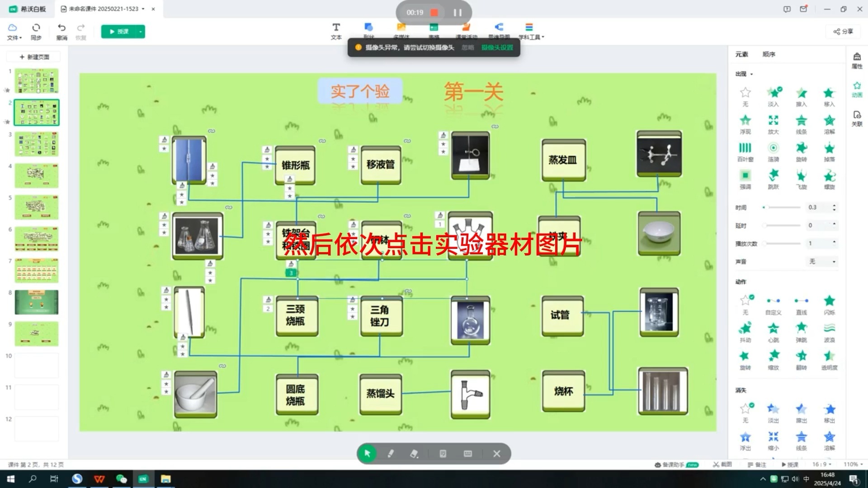868x488 pixels.
Task: Open dropdown arrow beside 授课 button
Action: [141, 32]
